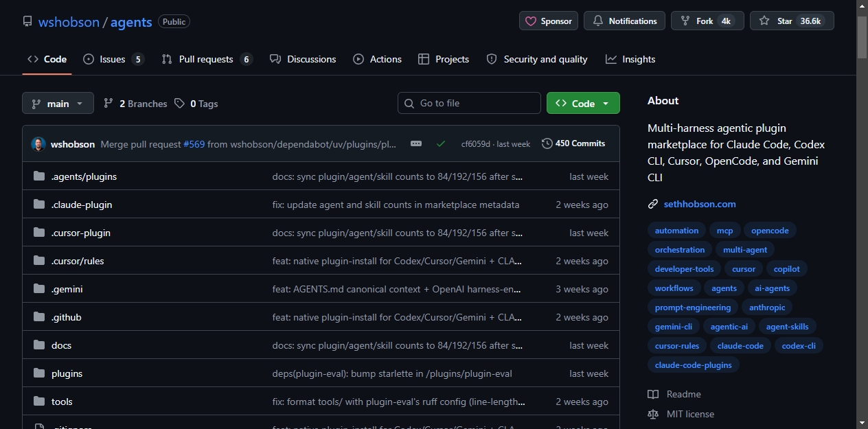The image size is (868, 429).
Task: Select the orchestration topic tag
Action: click(x=680, y=250)
